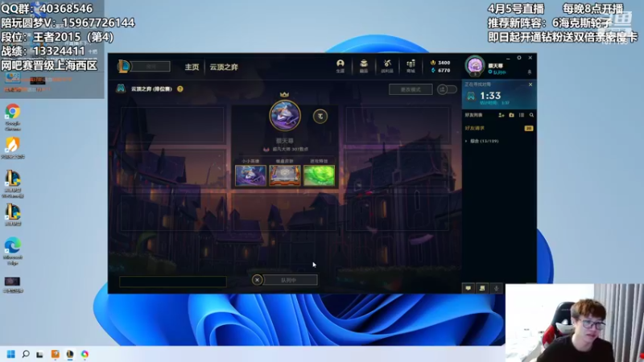Open the lower League of Legends desktop shortcut

13,215
